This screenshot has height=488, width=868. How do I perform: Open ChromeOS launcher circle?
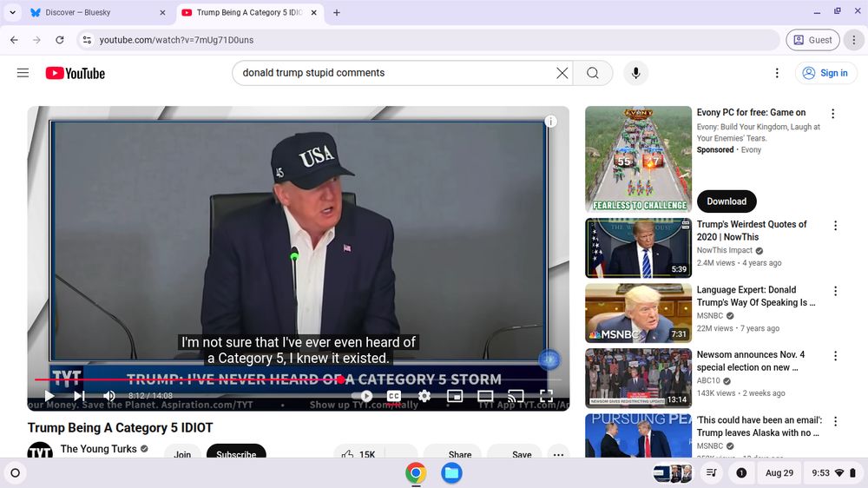click(16, 472)
